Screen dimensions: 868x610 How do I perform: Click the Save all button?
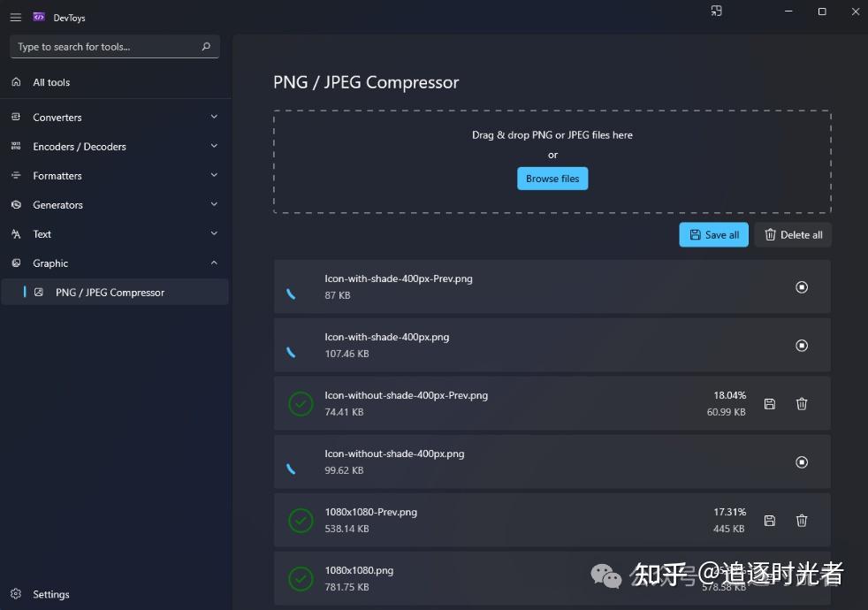(713, 234)
